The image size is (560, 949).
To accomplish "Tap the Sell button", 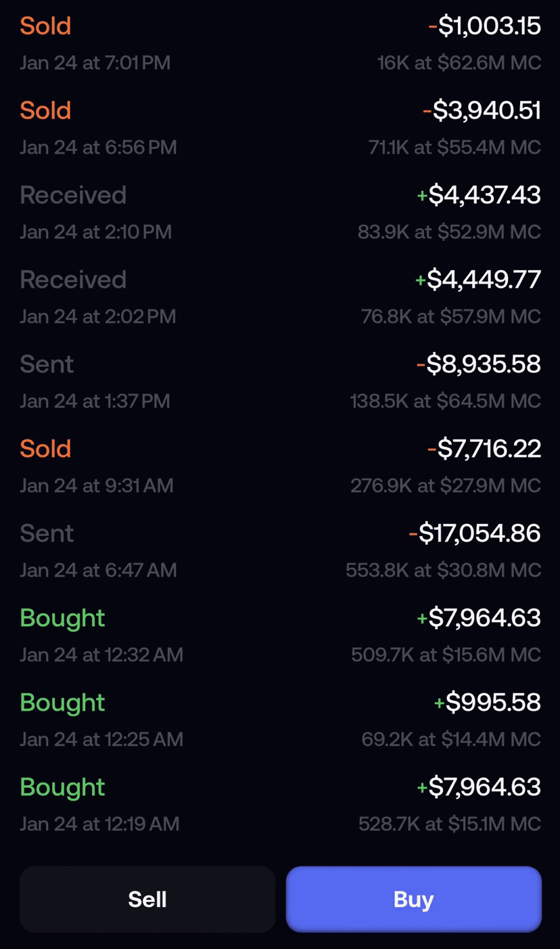I will click(147, 899).
